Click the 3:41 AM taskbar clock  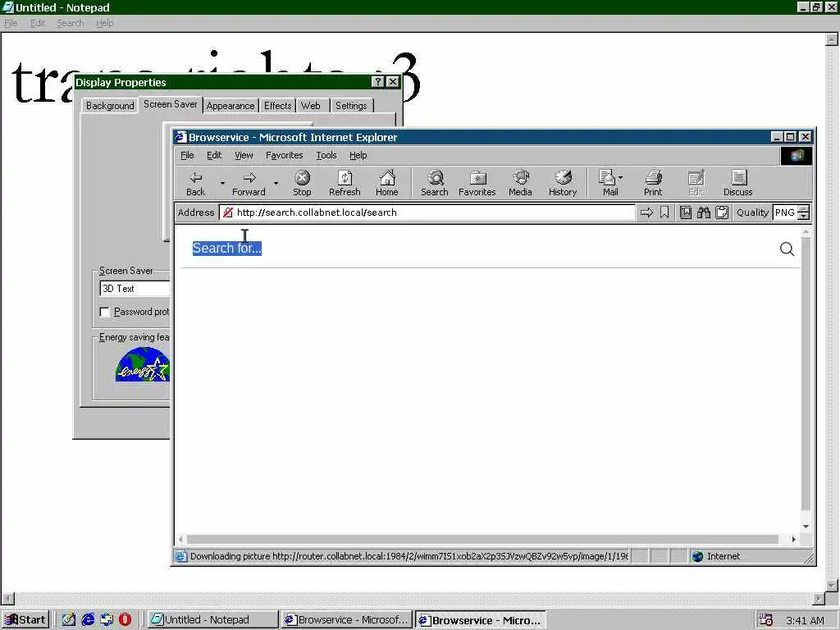pos(805,620)
